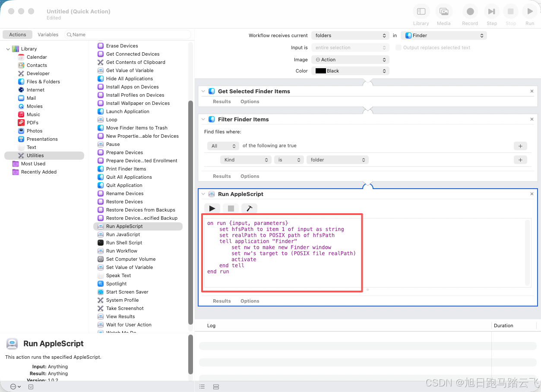This screenshot has height=392, width=541.
Task: Run the AppleScript with the play button
Action: click(212, 209)
